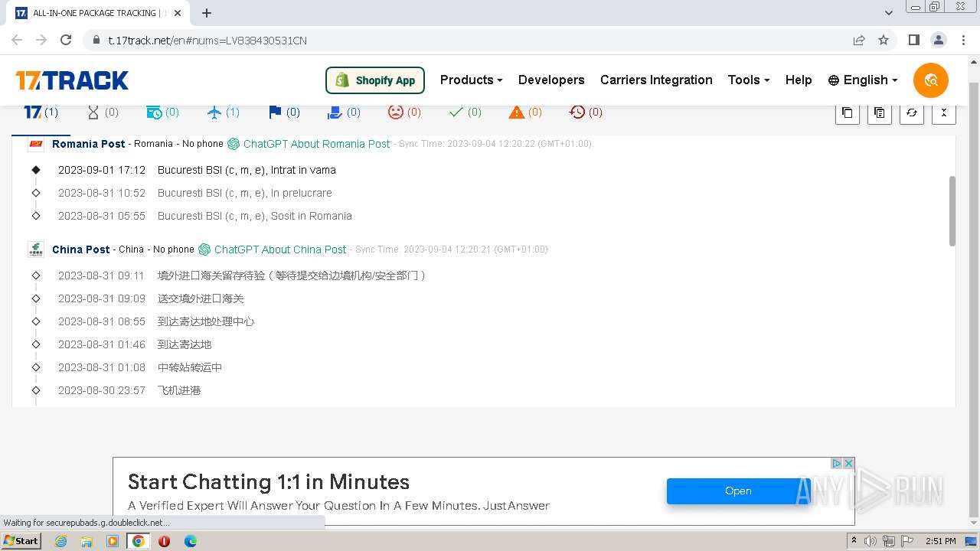The width and height of the screenshot is (980, 551).
Task: Open a new browser tab
Action: [x=207, y=13]
